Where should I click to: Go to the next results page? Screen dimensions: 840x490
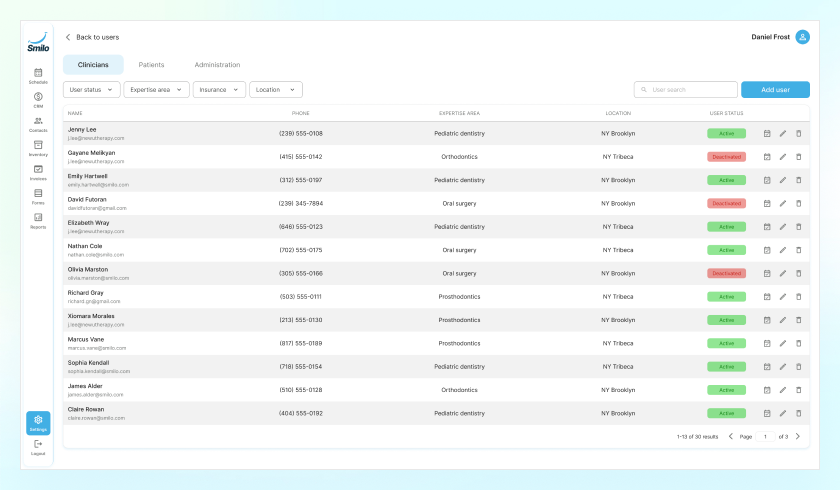(798, 436)
